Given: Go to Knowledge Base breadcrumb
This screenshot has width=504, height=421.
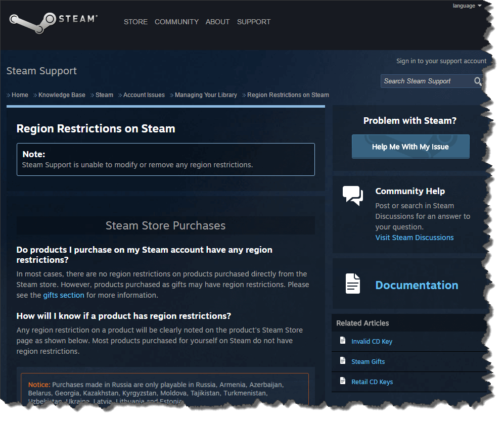Looking at the screenshot, I should (62, 95).
